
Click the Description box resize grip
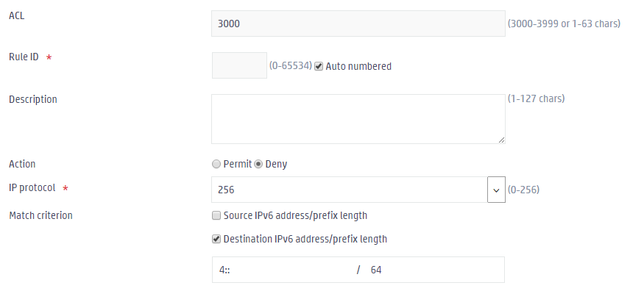501,140
